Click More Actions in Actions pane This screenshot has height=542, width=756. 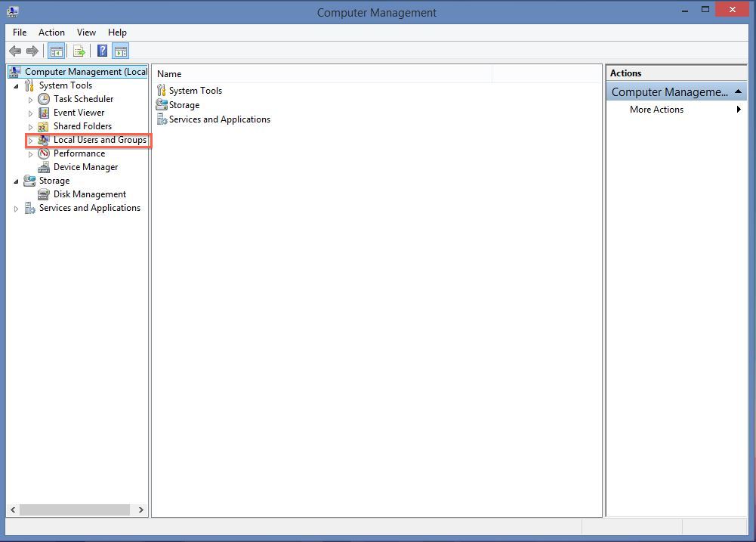point(656,110)
